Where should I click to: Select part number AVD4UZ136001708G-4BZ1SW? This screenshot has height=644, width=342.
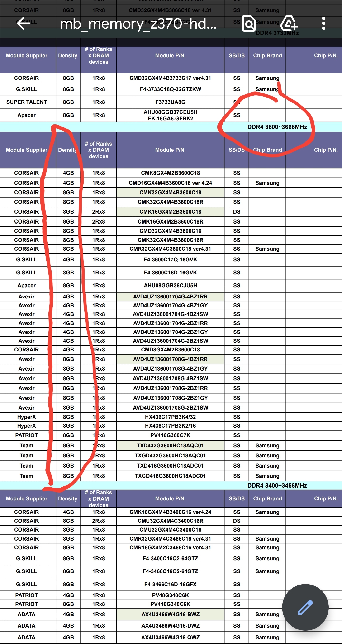pyautogui.click(x=170, y=378)
